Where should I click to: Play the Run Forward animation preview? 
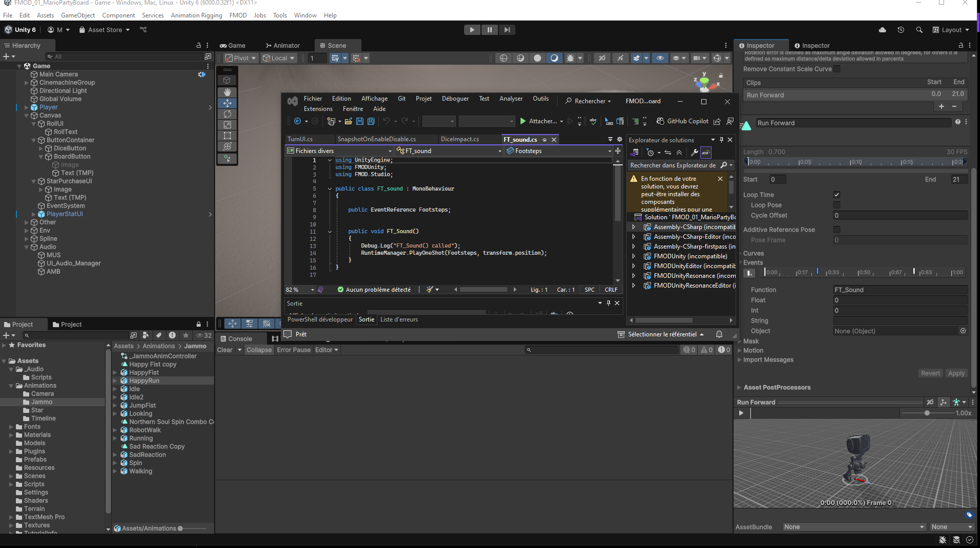pyautogui.click(x=741, y=413)
